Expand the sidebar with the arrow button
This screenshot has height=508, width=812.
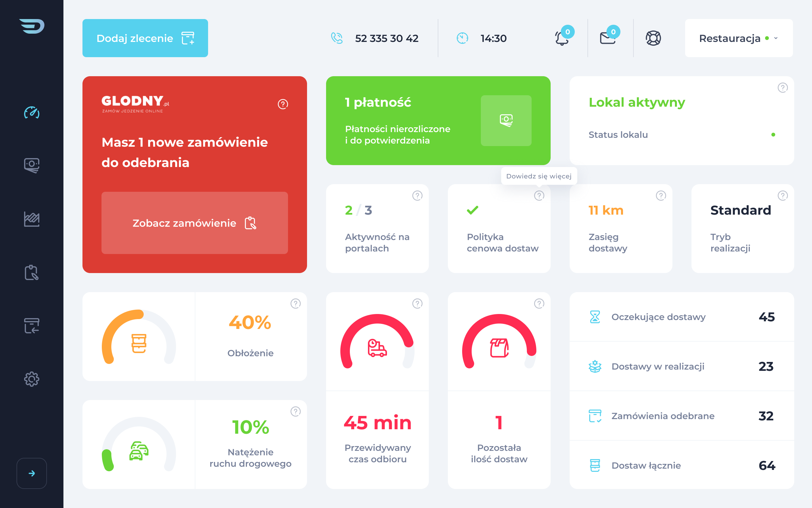coord(32,473)
